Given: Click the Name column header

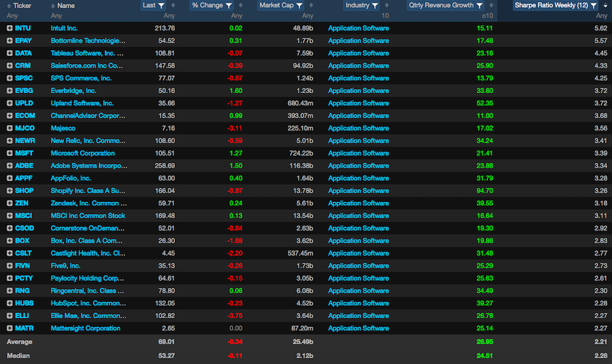Looking at the screenshot, I should (66, 6).
